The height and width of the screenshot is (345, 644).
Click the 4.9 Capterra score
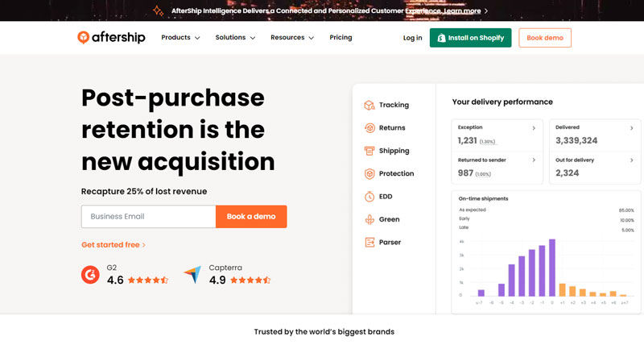(x=217, y=281)
